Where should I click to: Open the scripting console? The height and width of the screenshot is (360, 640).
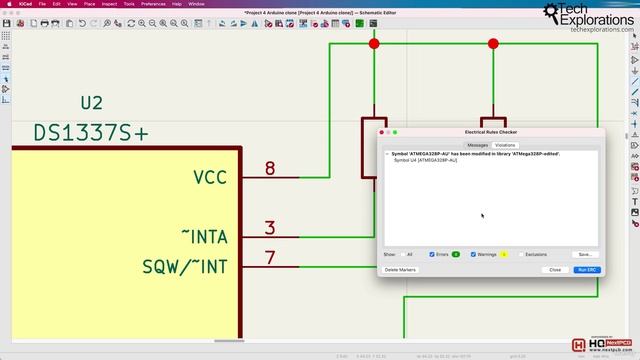373,24
